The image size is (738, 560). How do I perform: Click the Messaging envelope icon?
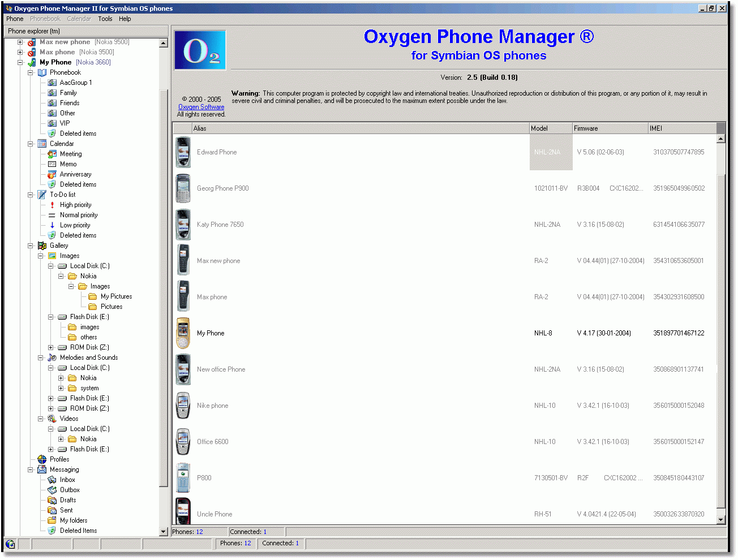[x=42, y=469]
